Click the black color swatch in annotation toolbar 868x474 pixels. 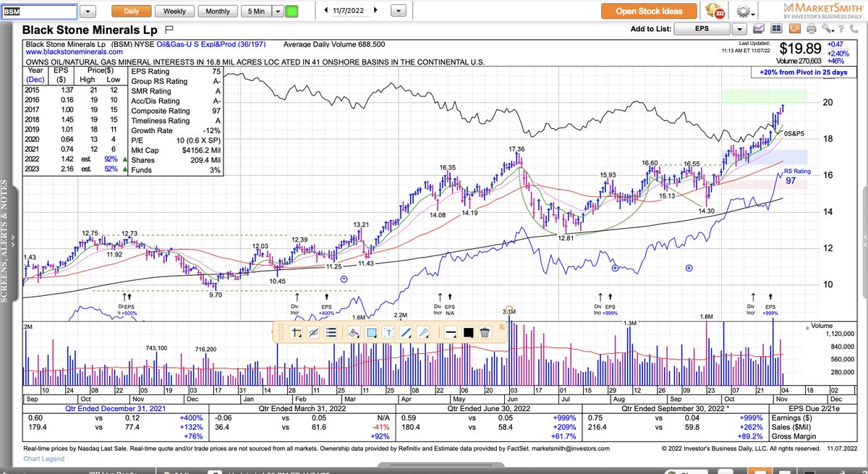click(x=467, y=331)
